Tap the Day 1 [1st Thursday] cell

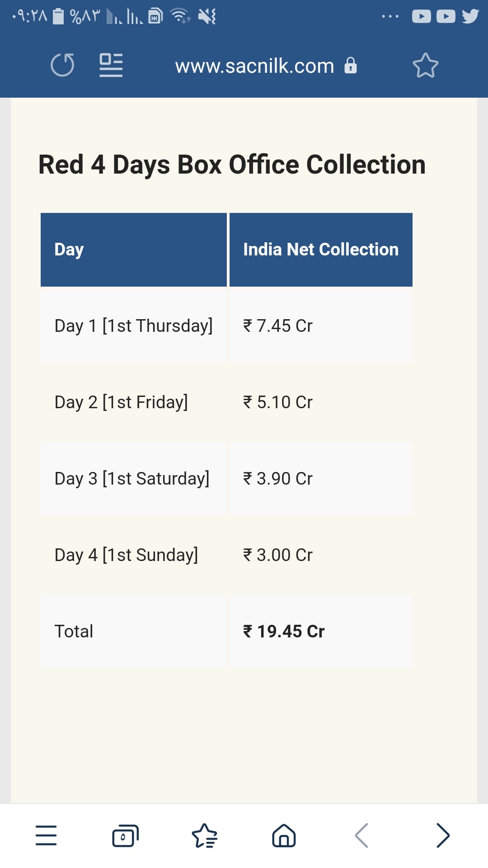pyautogui.click(x=134, y=325)
